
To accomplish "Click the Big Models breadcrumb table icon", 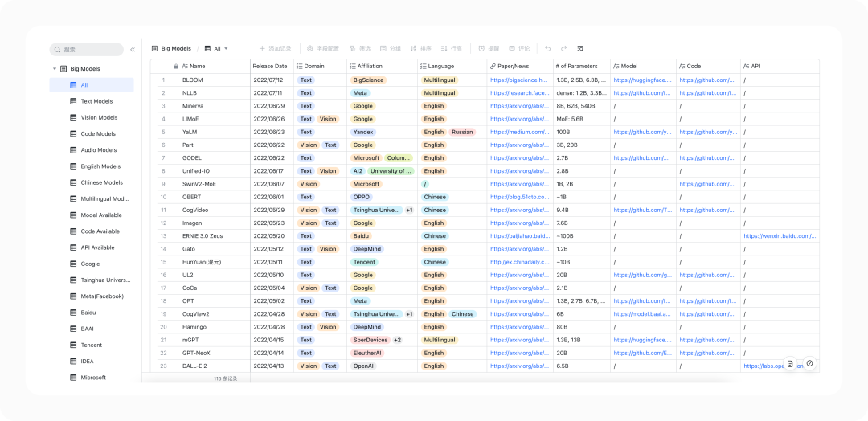I will 155,49.
